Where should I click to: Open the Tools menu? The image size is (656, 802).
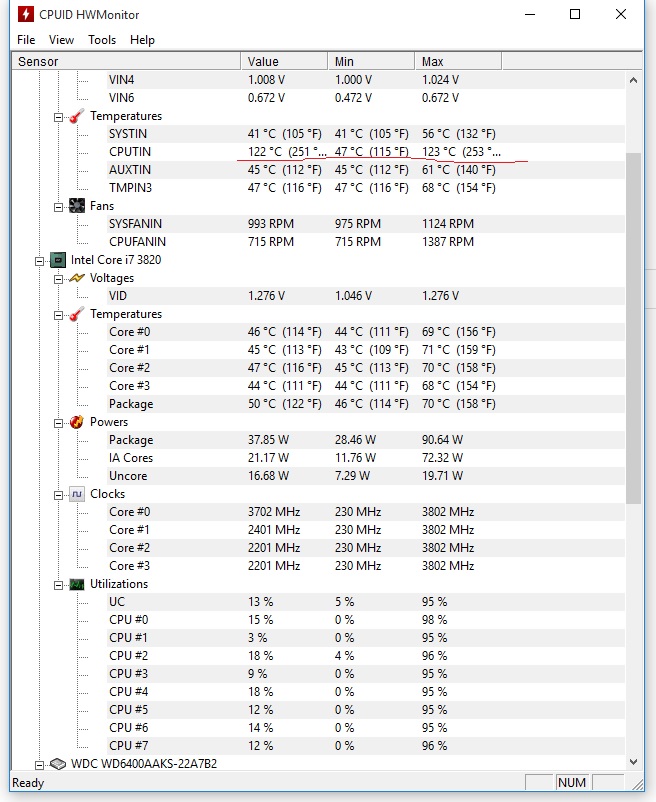pos(102,40)
